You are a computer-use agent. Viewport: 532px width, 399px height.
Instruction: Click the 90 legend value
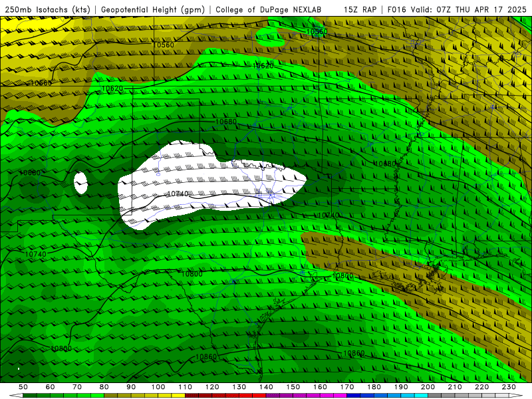click(x=131, y=387)
